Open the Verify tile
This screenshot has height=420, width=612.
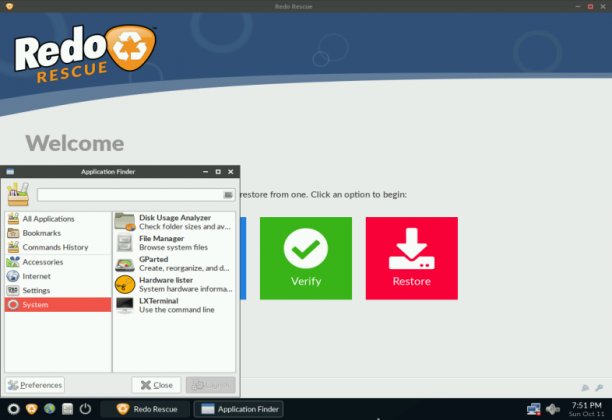pos(306,258)
